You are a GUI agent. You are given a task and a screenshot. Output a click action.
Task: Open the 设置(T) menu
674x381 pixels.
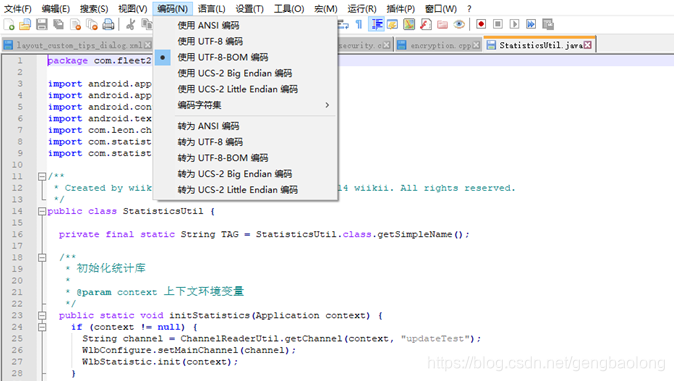pyautogui.click(x=249, y=9)
